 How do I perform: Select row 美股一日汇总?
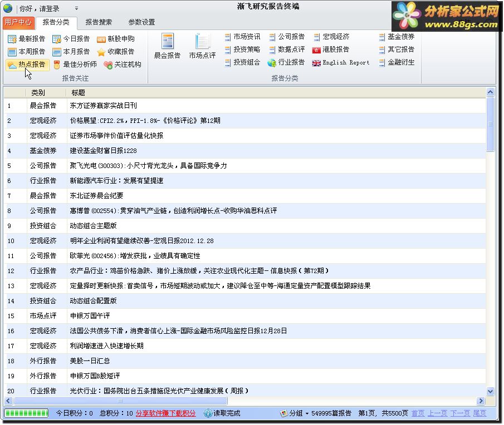(x=245, y=361)
